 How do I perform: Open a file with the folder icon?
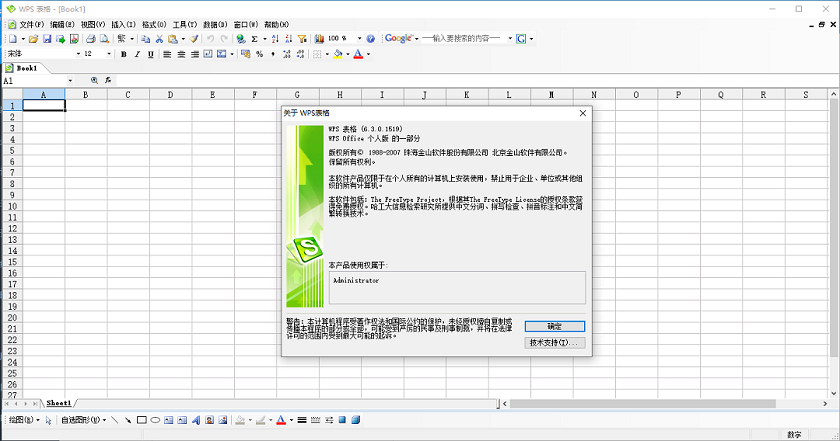33,39
